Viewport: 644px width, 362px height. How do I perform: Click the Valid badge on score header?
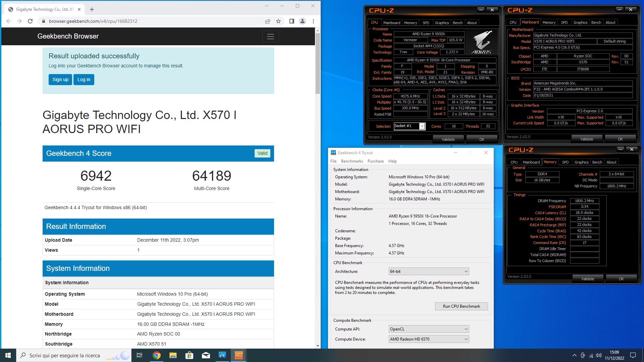pyautogui.click(x=262, y=153)
